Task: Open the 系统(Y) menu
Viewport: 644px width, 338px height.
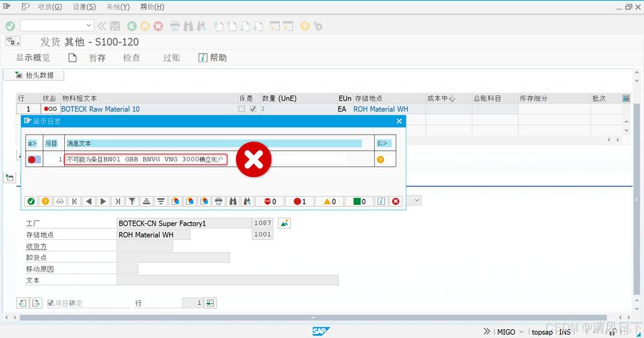Action: 118,7
